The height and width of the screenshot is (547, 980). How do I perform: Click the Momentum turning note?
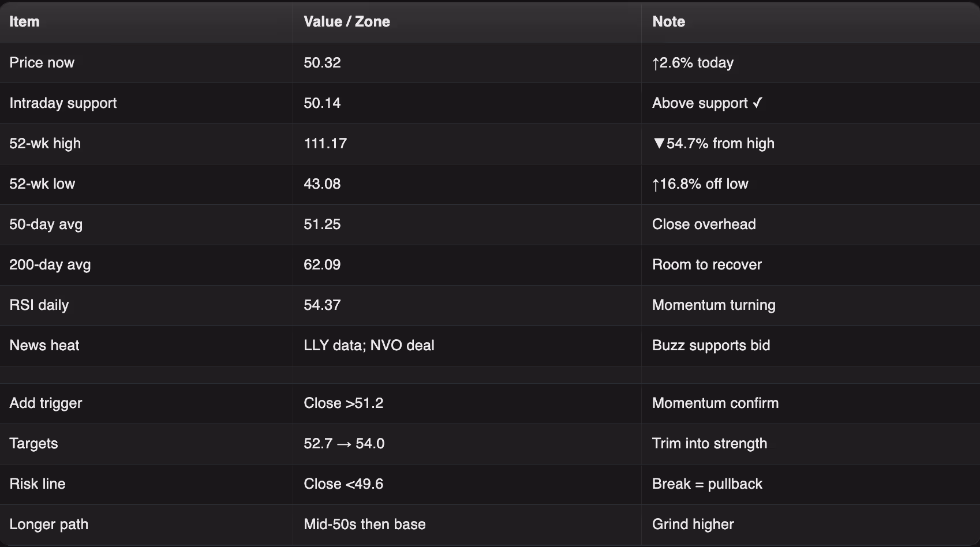pos(713,305)
